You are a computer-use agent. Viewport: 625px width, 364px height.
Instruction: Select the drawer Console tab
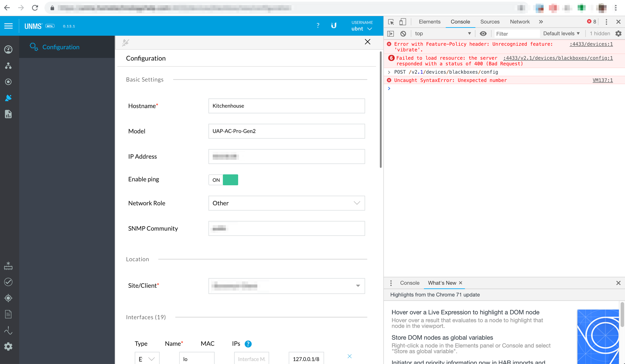[x=410, y=283]
